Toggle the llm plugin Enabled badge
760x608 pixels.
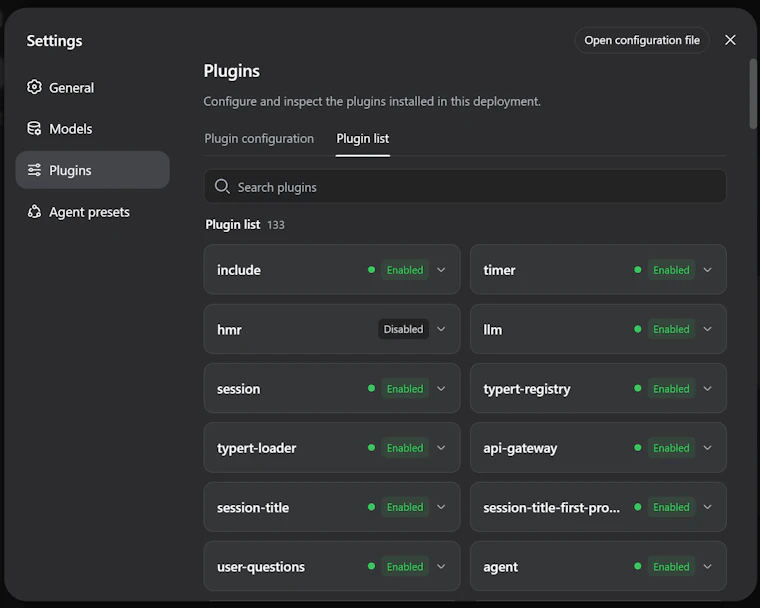pos(671,329)
